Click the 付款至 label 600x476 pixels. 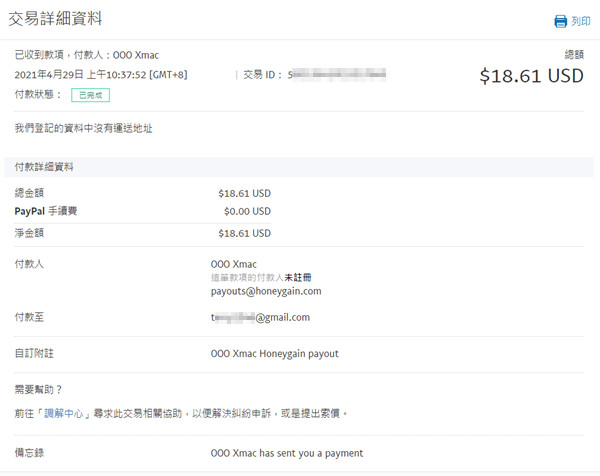point(29,317)
